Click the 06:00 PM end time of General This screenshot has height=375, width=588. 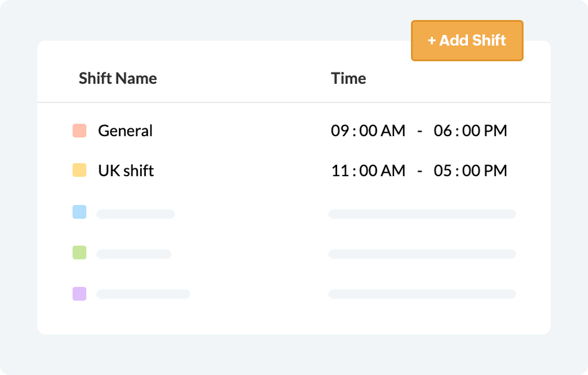pos(470,131)
